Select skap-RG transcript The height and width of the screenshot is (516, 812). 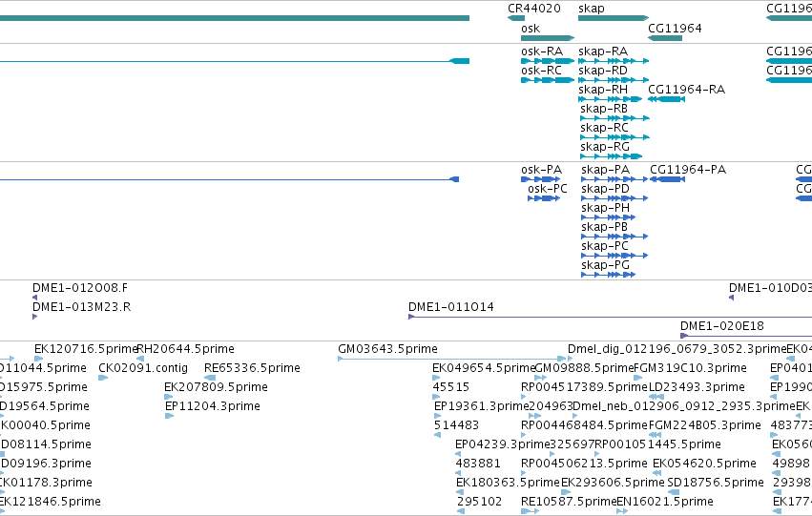pos(611,156)
